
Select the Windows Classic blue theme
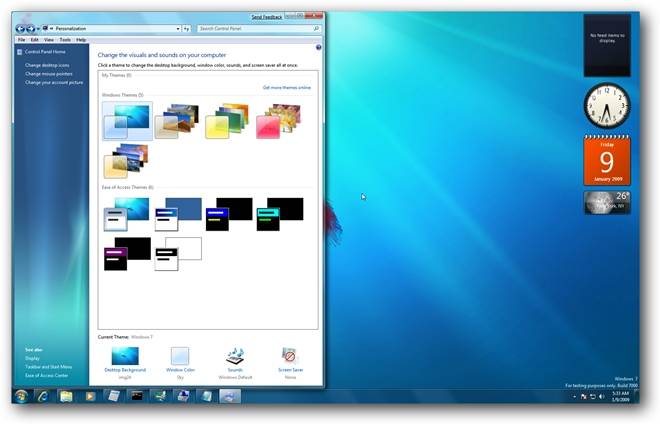(x=178, y=214)
